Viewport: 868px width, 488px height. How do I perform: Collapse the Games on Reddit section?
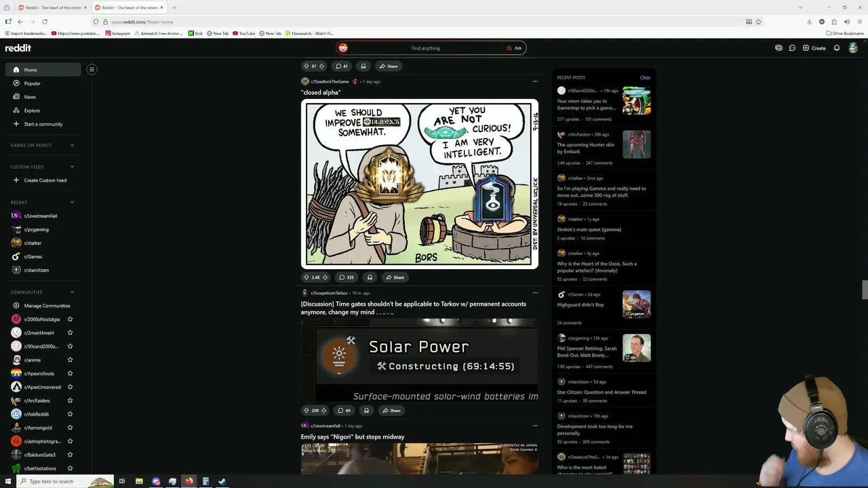(72, 145)
